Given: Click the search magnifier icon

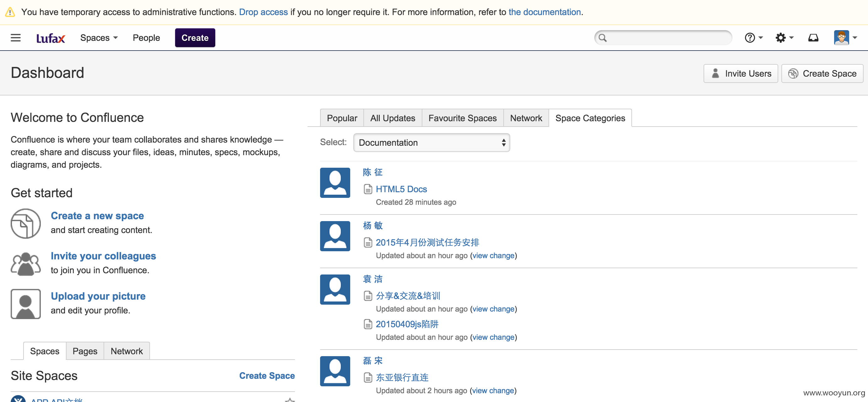Looking at the screenshot, I should [x=603, y=38].
